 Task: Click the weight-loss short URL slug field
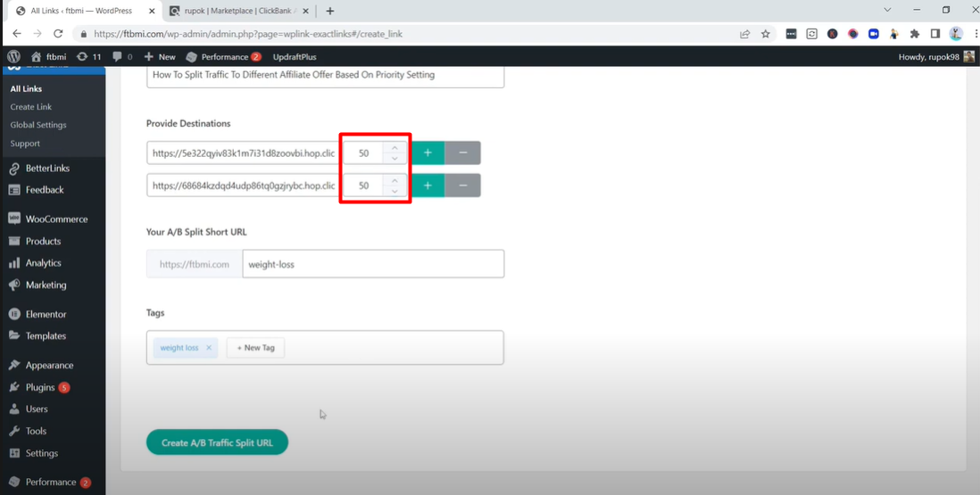point(373,264)
